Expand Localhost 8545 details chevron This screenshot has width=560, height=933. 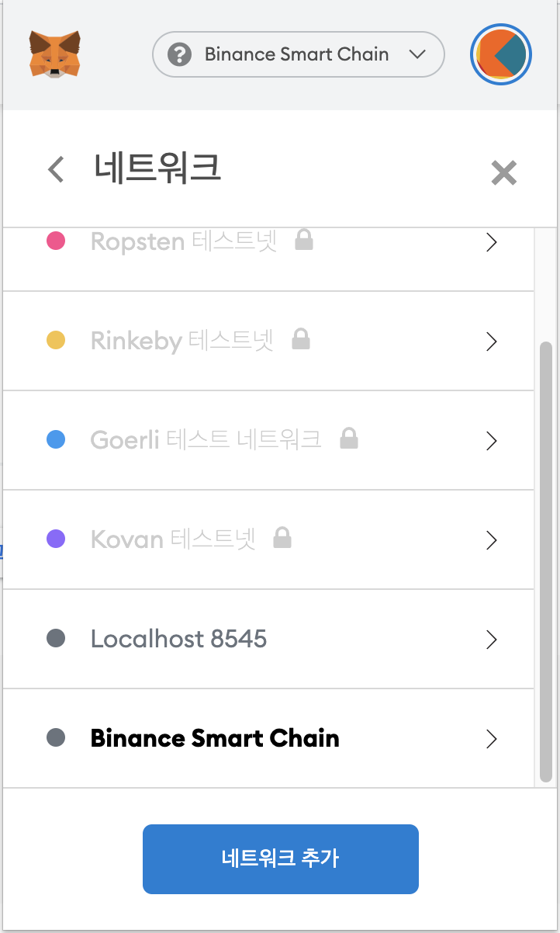coord(491,640)
